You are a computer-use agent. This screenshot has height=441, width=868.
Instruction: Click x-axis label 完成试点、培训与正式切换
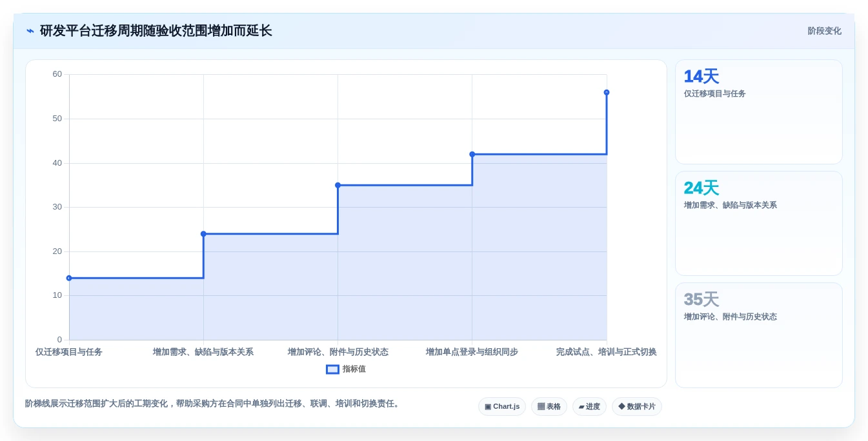(607, 352)
